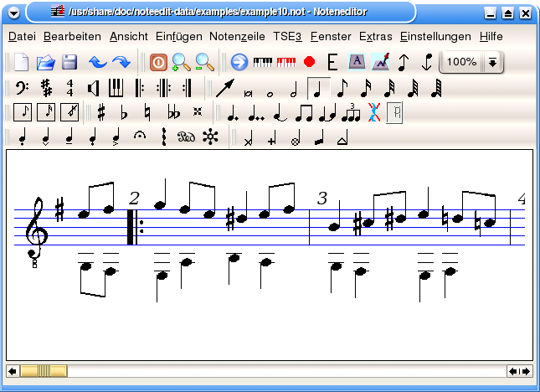This screenshot has width=540, height=392.
Task: Click the triplet notes icon
Action: [350, 112]
